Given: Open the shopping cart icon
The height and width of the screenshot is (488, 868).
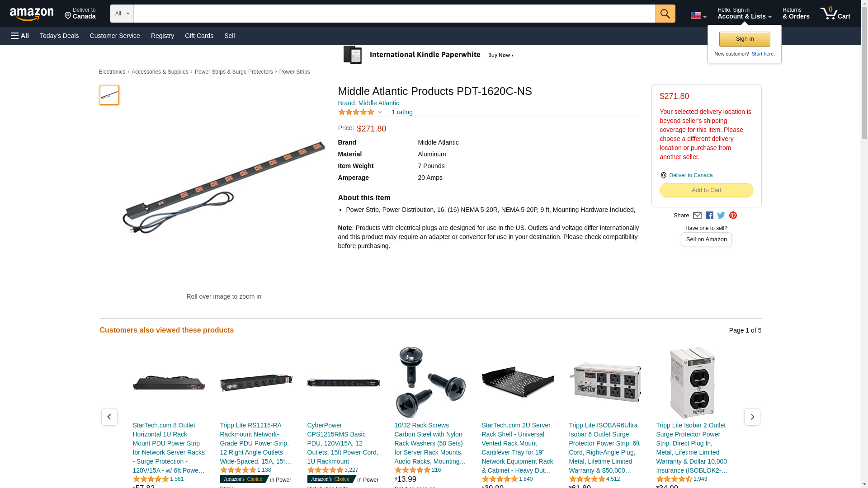Looking at the screenshot, I should (835, 14).
